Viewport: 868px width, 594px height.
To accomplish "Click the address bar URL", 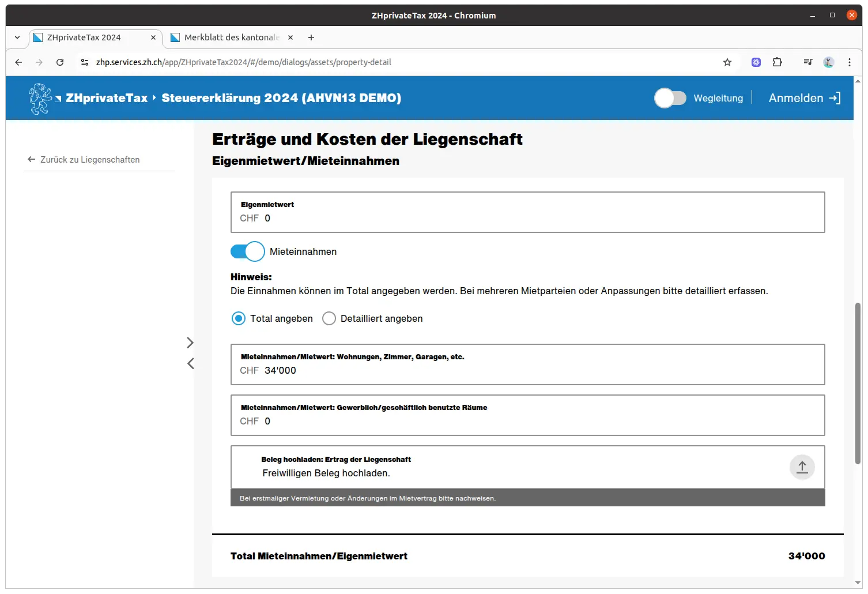I will (x=243, y=62).
